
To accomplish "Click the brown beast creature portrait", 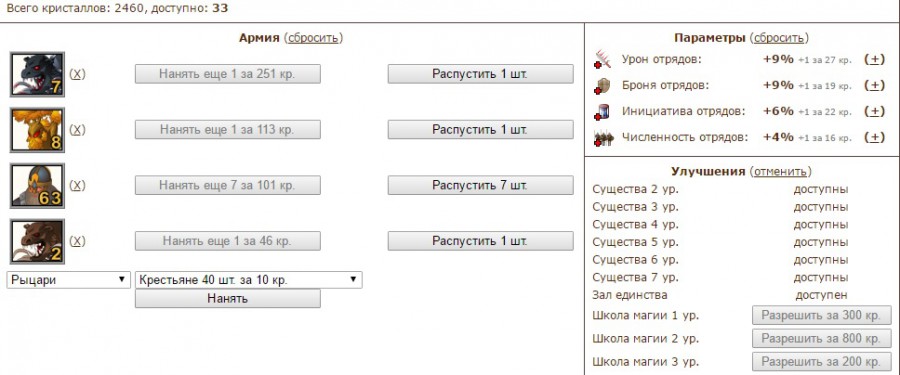I will coord(37,241).
